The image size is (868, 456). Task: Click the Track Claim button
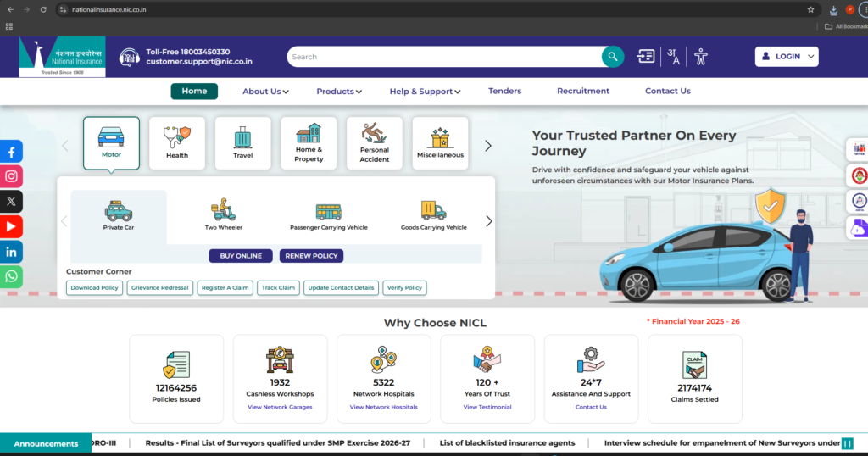278,288
